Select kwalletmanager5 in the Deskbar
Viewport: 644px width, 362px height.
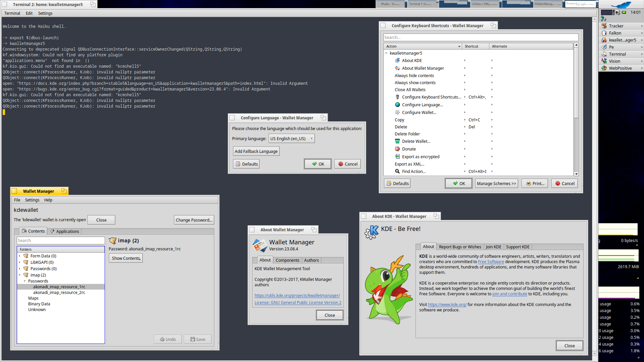[621, 40]
